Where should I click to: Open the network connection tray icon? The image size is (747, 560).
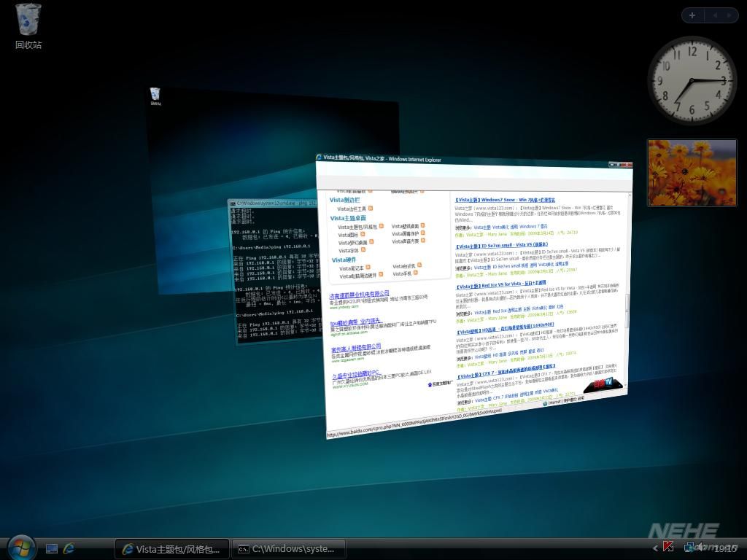689,548
